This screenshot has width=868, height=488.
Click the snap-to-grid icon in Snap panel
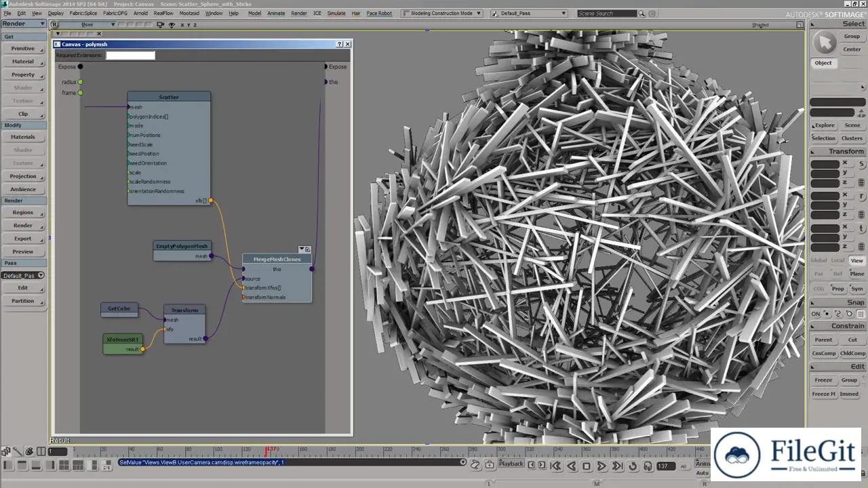[x=861, y=314]
